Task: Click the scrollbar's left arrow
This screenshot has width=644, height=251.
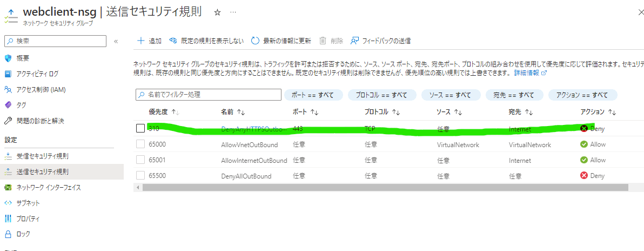Action: tap(138, 188)
